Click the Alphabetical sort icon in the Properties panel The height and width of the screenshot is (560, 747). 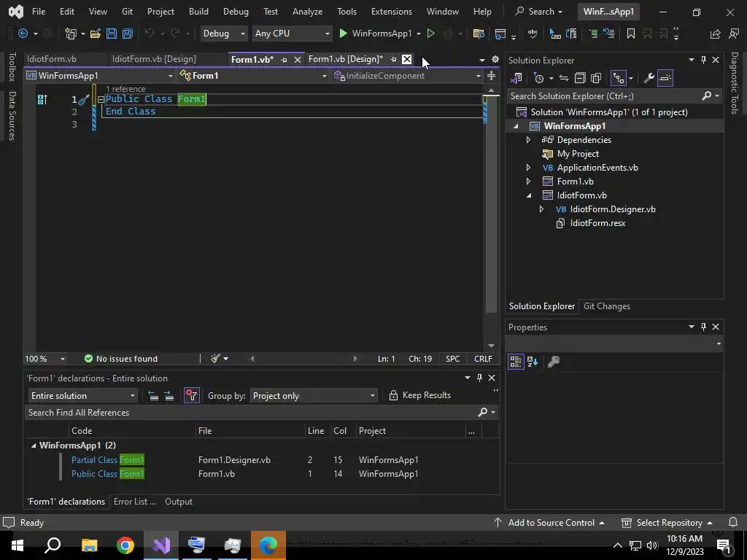[533, 362]
